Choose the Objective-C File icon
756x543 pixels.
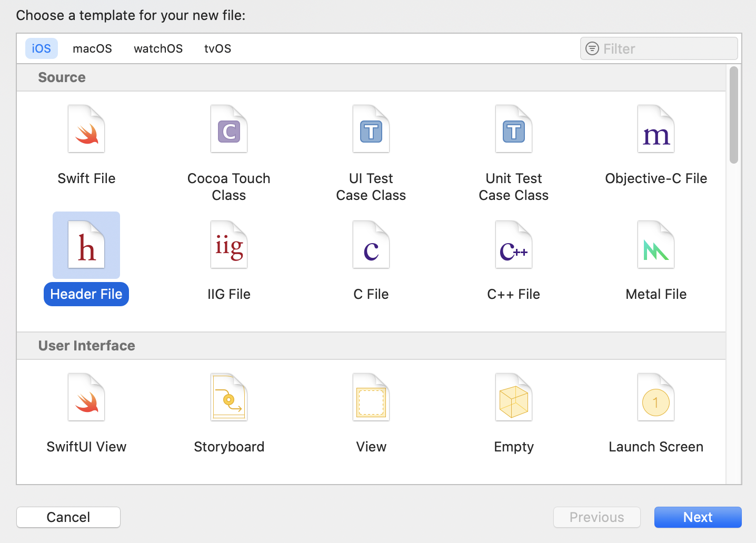point(656,129)
